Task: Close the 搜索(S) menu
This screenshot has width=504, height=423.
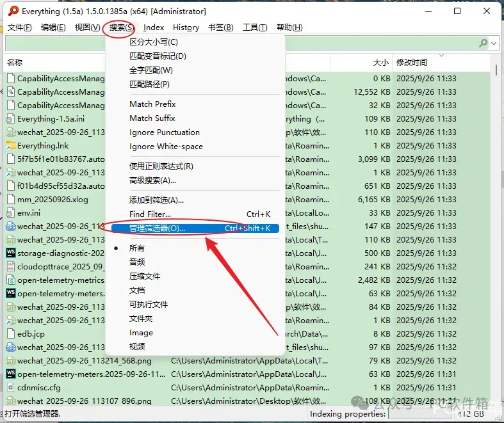Action: point(122,28)
